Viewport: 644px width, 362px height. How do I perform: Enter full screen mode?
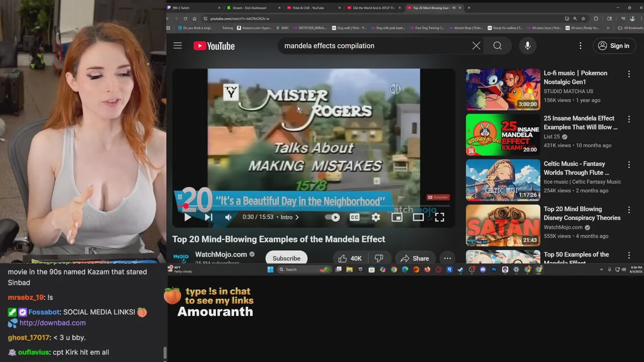click(439, 217)
